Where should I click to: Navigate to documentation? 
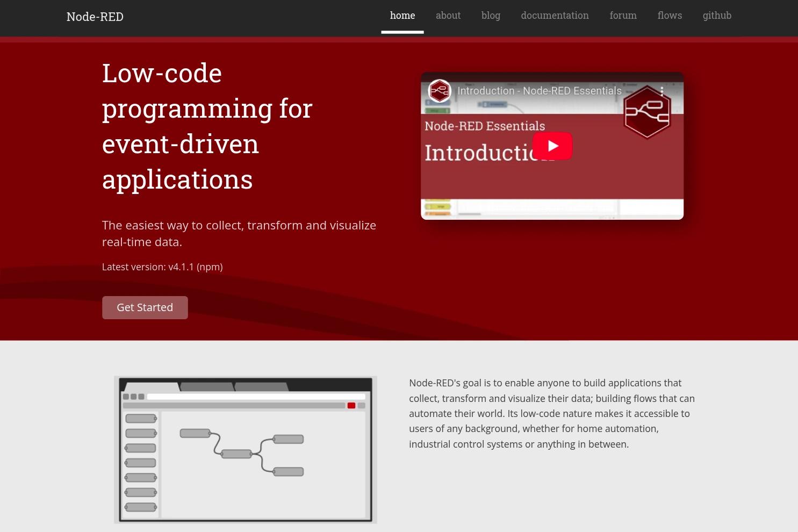555,16
